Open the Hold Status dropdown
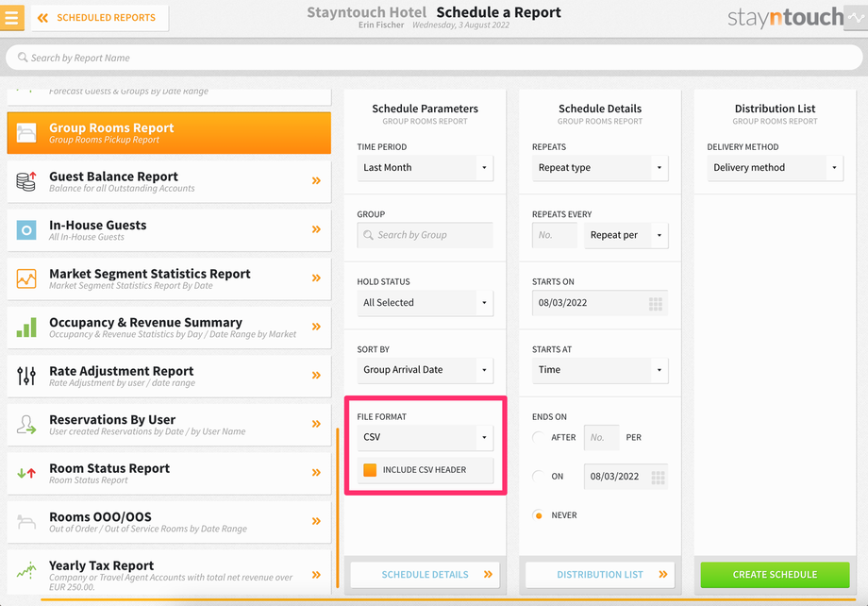 [x=425, y=303]
